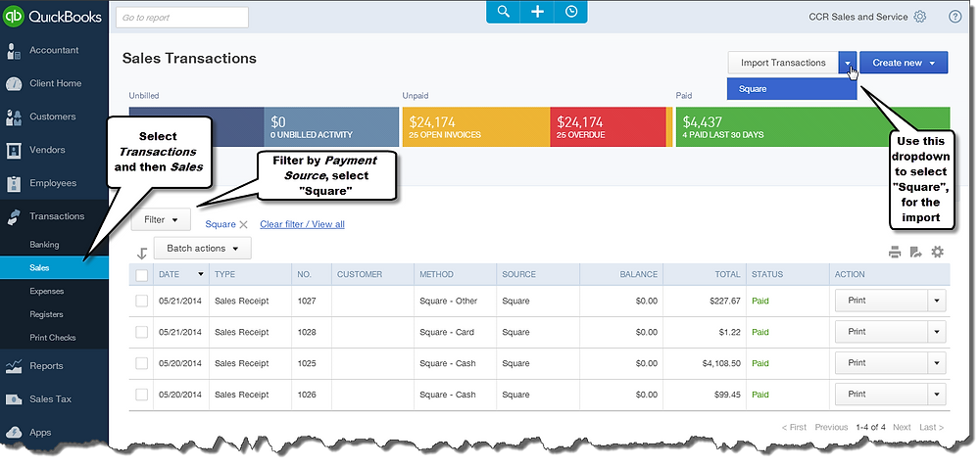
Task: Click the orange 25 open invoices bar
Action: pyautogui.click(x=476, y=127)
